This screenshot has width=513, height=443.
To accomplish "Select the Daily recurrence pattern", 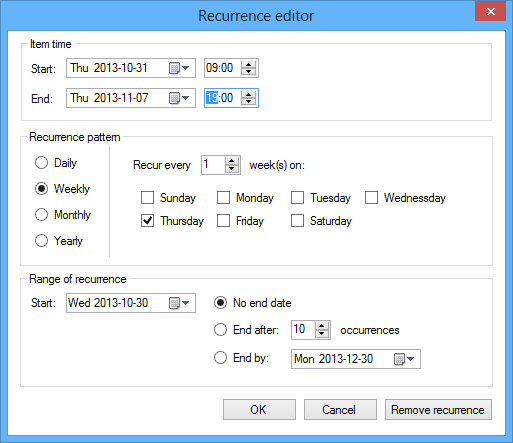I will click(x=41, y=163).
